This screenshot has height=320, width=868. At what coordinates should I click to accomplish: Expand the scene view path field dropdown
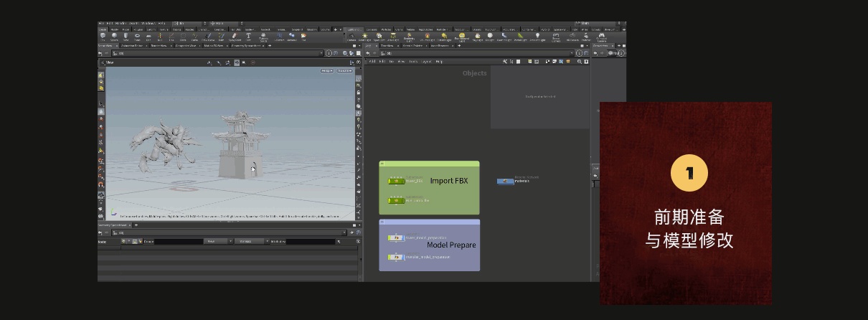click(321, 53)
